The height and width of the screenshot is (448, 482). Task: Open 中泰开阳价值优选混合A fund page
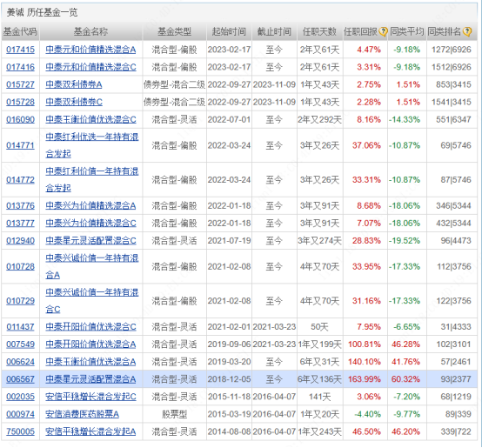click(x=90, y=344)
